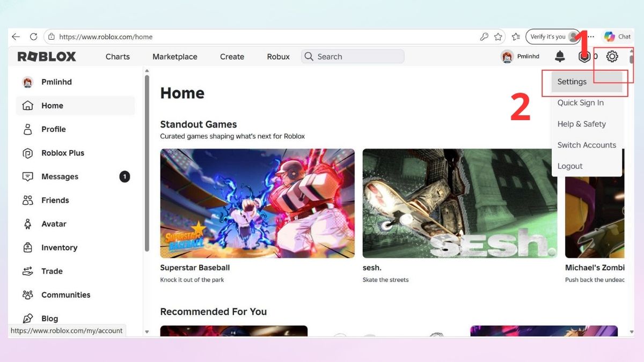Click the browser address bar URL
The image size is (644, 362).
click(x=106, y=37)
